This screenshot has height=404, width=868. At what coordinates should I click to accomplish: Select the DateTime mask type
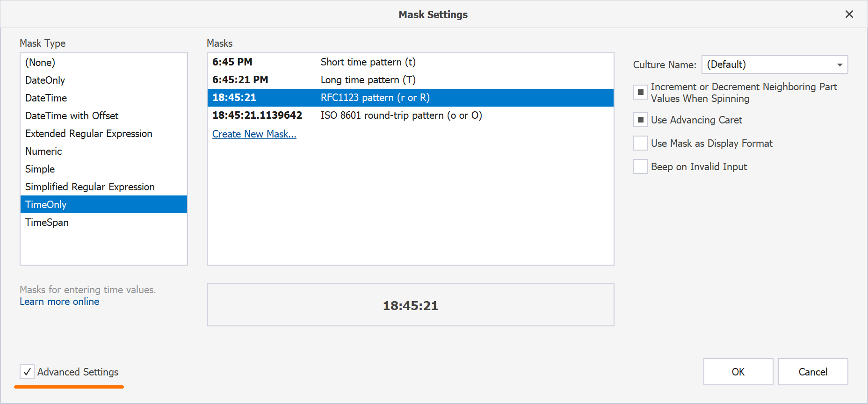coord(46,98)
